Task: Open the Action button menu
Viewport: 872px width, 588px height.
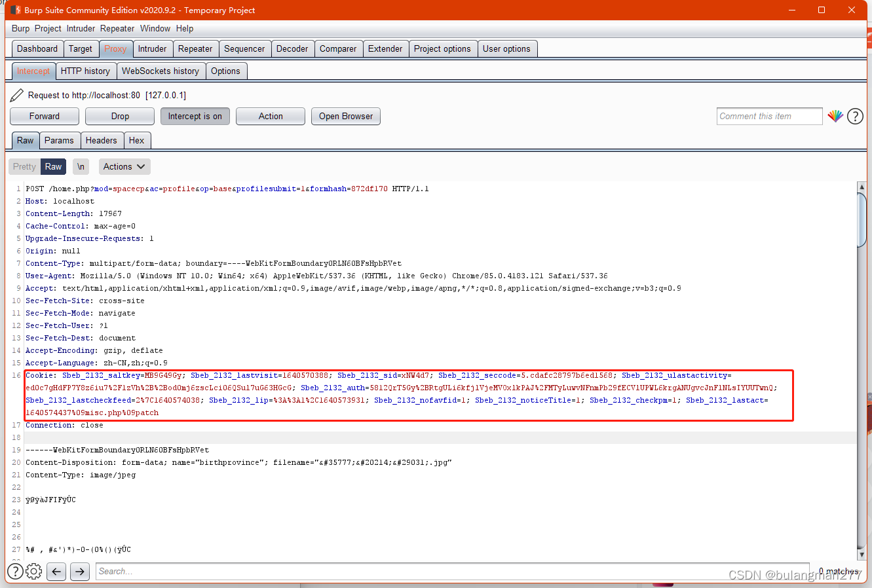Action: [x=271, y=116]
